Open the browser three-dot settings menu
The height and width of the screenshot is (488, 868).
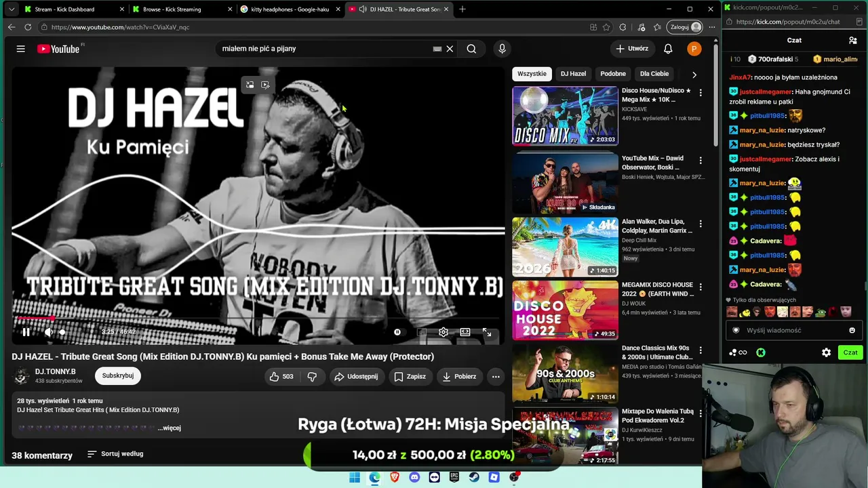coord(711,27)
